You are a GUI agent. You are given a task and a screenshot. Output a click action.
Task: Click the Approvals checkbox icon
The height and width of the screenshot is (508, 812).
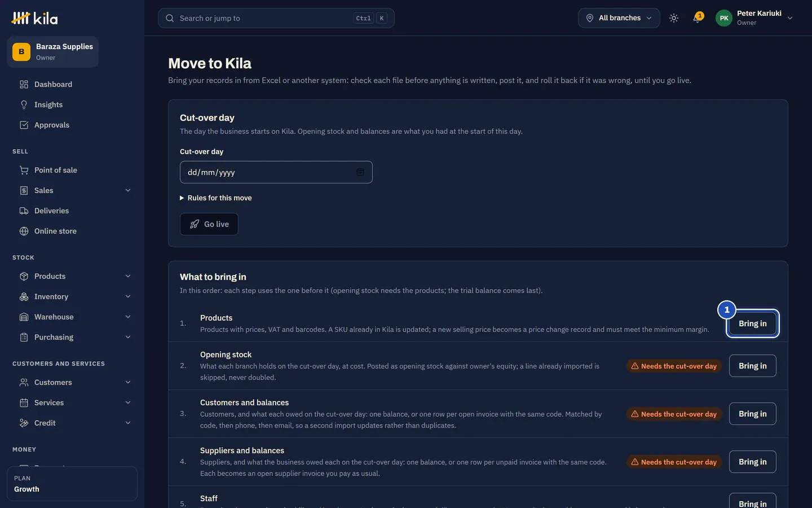click(x=24, y=125)
